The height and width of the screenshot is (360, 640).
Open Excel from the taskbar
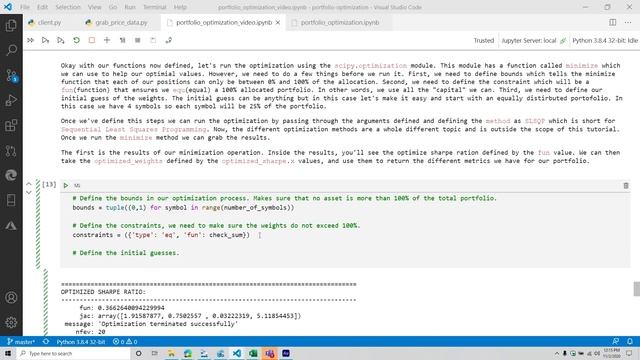(253, 353)
